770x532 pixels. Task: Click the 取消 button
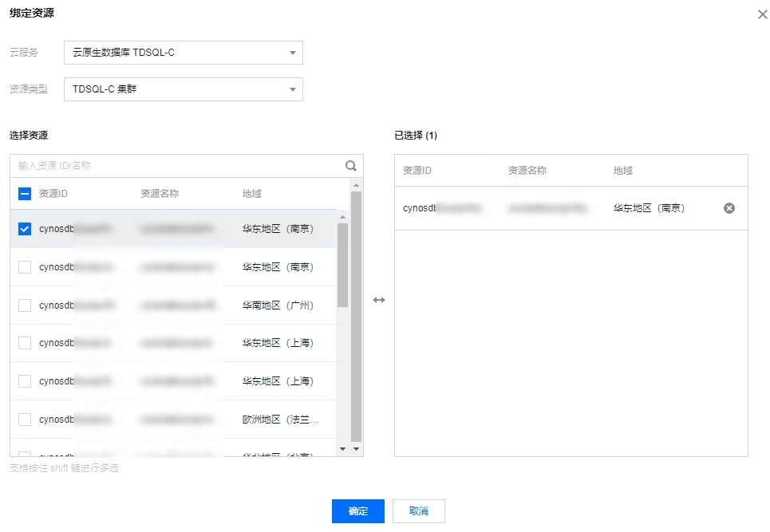click(x=418, y=511)
